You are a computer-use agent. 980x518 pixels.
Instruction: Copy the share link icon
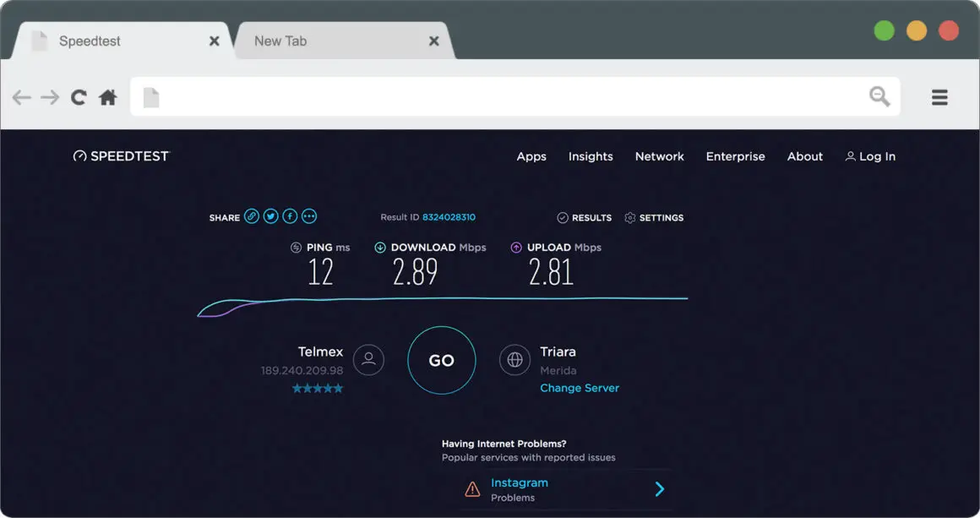coord(251,216)
